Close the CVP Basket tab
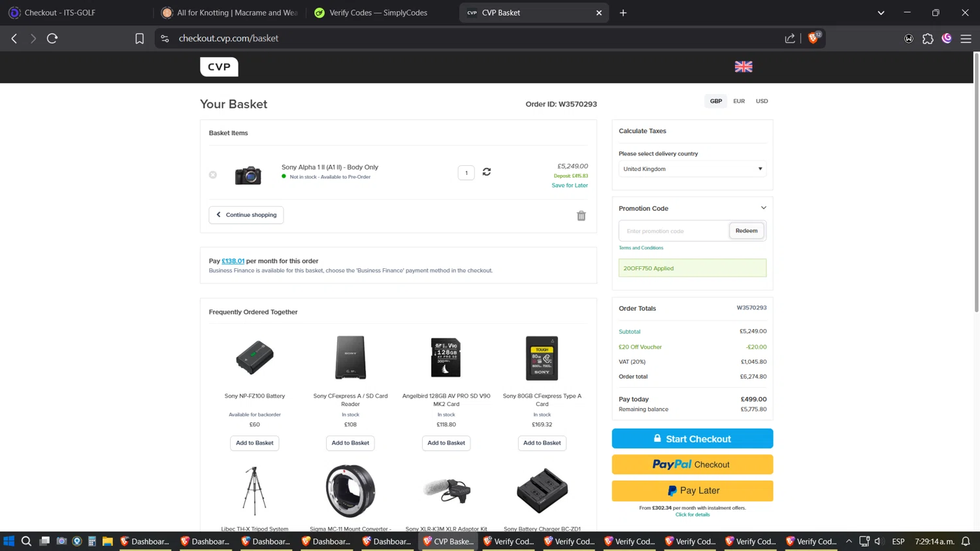Screen dimensions: 980x551 [x=598, y=12]
